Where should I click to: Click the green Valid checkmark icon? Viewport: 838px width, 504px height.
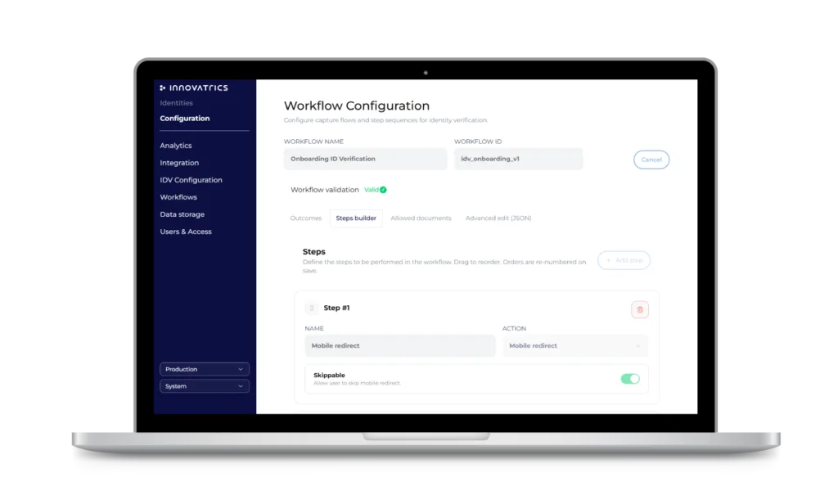click(383, 190)
